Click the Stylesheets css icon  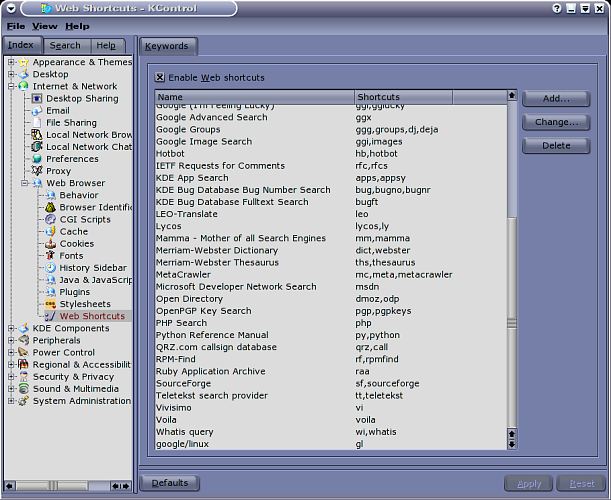pos(50,304)
